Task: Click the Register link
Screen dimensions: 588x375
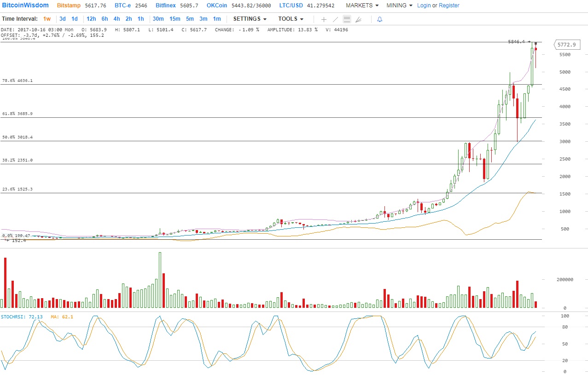Action: pos(449,6)
